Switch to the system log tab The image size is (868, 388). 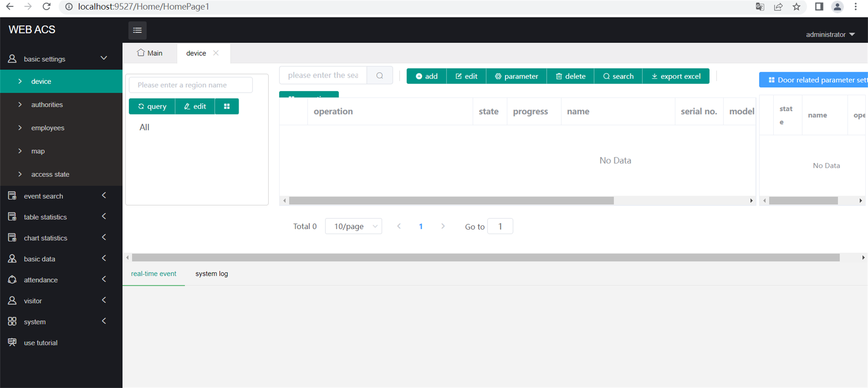(x=211, y=273)
